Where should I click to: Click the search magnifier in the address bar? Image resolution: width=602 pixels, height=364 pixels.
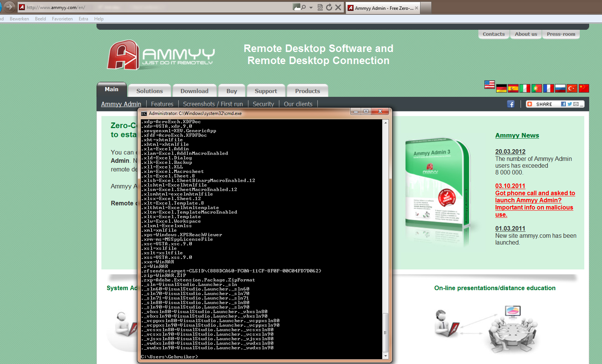pyautogui.click(x=303, y=7)
